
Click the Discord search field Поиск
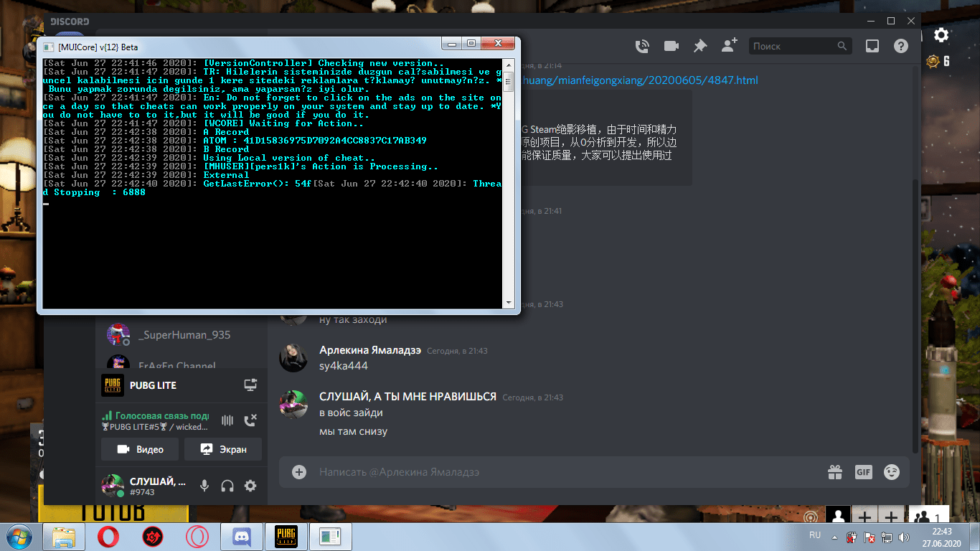(801, 46)
